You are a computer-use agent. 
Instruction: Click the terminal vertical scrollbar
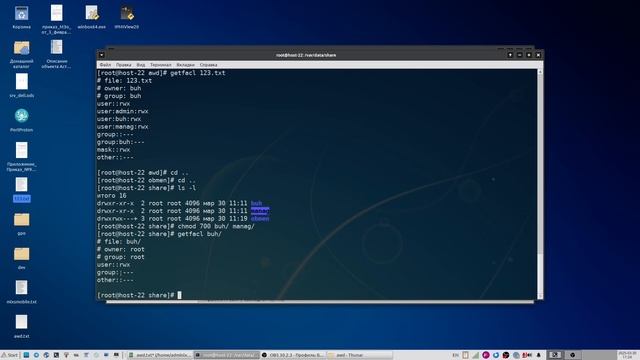coord(540,184)
